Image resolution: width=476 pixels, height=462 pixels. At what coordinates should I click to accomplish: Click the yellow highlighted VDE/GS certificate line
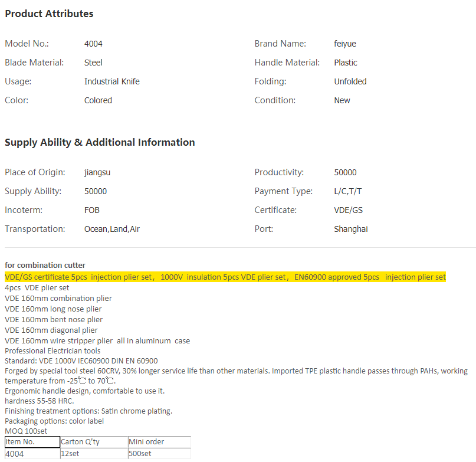click(x=225, y=277)
